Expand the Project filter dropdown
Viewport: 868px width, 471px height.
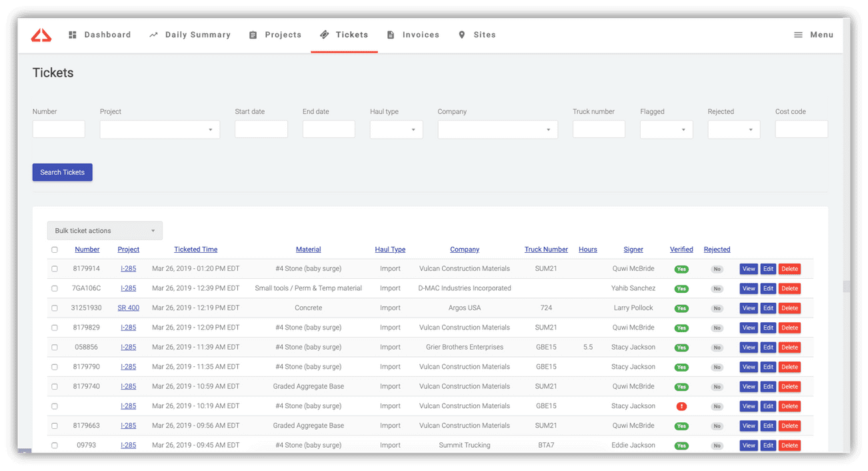(160, 129)
